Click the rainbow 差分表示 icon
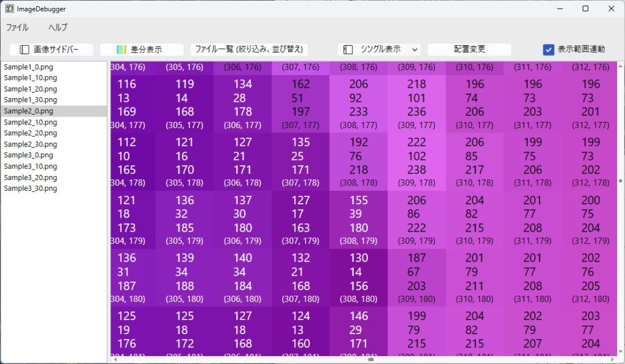 pyautogui.click(x=121, y=49)
